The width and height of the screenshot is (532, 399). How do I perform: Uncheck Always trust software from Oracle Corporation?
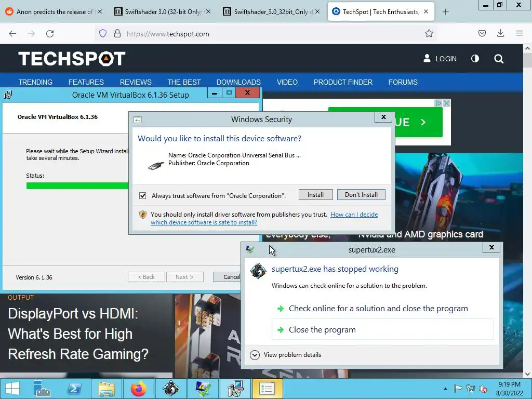pos(142,196)
